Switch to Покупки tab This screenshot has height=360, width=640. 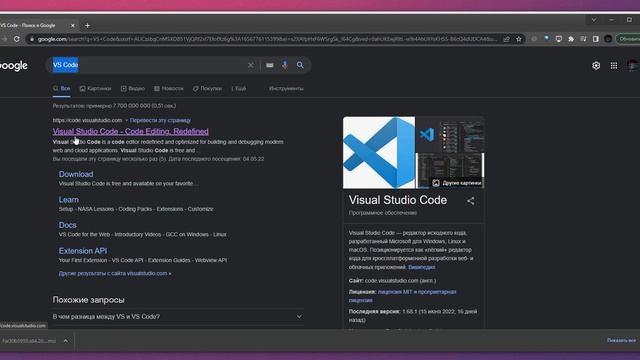pos(207,89)
